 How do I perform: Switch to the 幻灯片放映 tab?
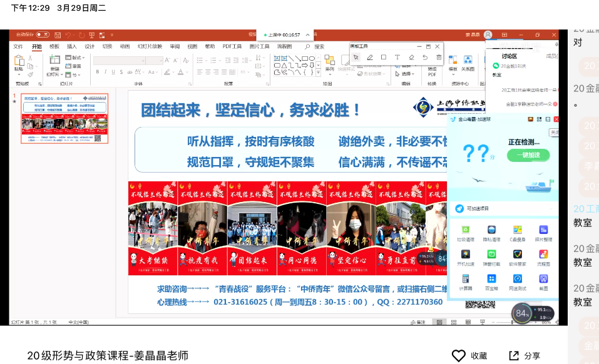pyautogui.click(x=150, y=46)
